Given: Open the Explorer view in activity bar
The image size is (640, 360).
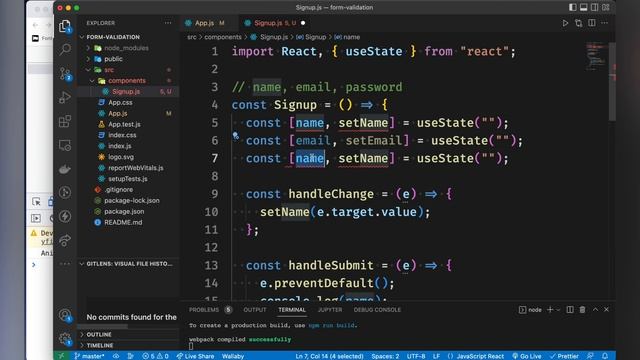Looking at the screenshot, I should (64, 27).
